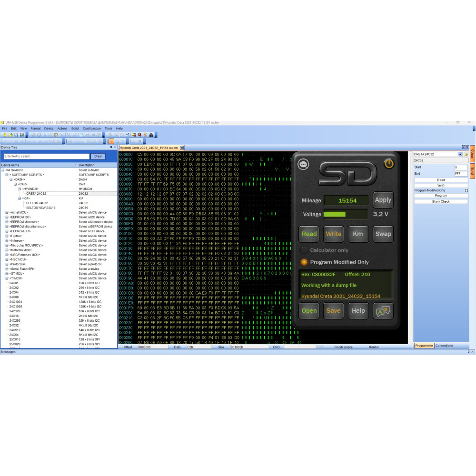Open the Device menu

pos(49,129)
